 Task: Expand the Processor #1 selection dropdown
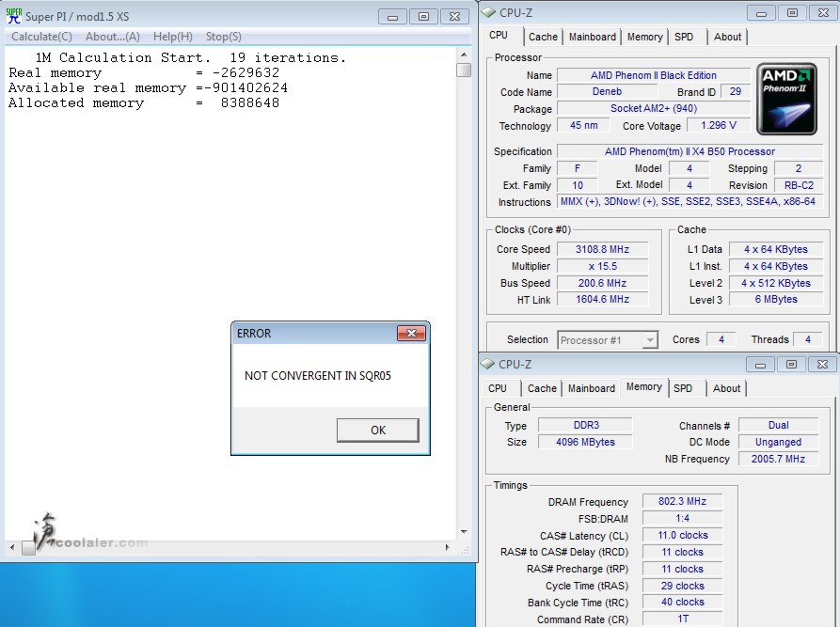[650, 340]
